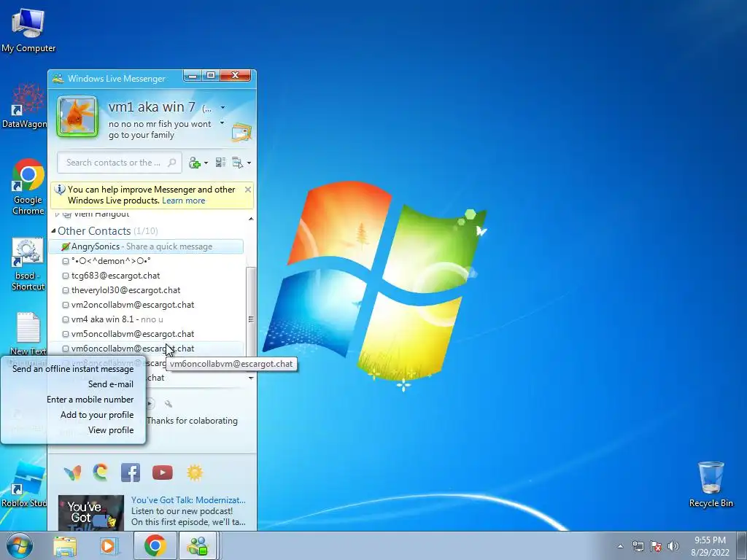Open the mail inbox icon in Messenger

click(x=241, y=132)
